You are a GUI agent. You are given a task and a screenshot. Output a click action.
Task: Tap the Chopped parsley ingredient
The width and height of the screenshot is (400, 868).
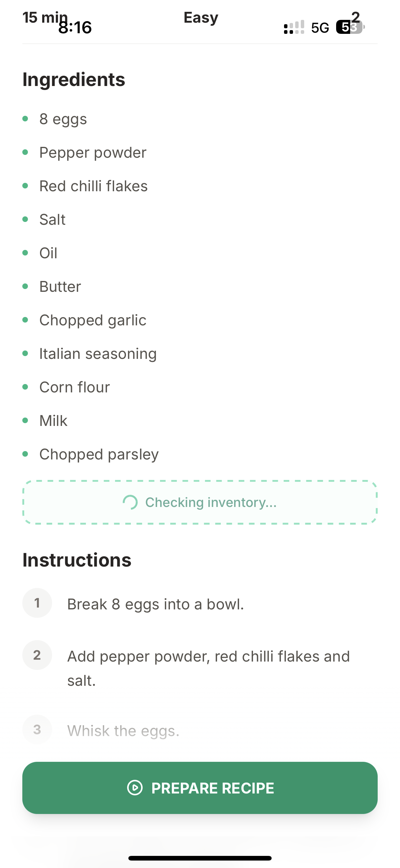coord(99,454)
